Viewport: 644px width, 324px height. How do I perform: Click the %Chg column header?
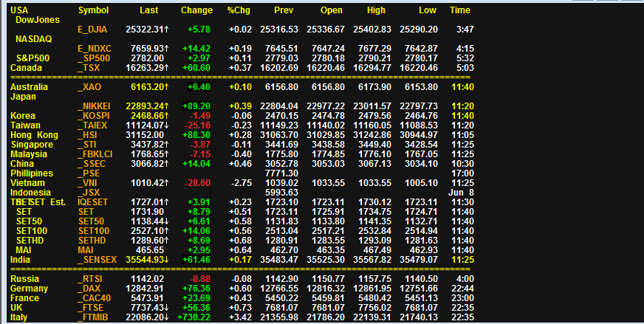[x=239, y=10]
